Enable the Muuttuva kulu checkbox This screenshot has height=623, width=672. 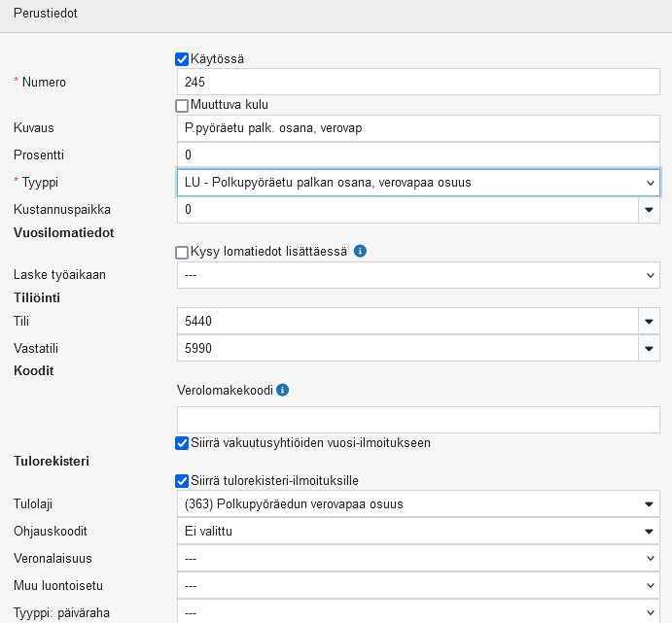[182, 106]
